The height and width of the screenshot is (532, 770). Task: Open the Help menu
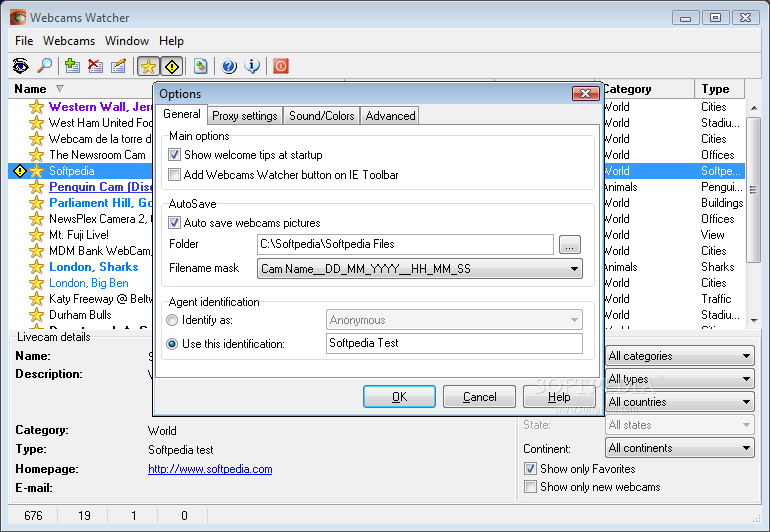click(171, 41)
